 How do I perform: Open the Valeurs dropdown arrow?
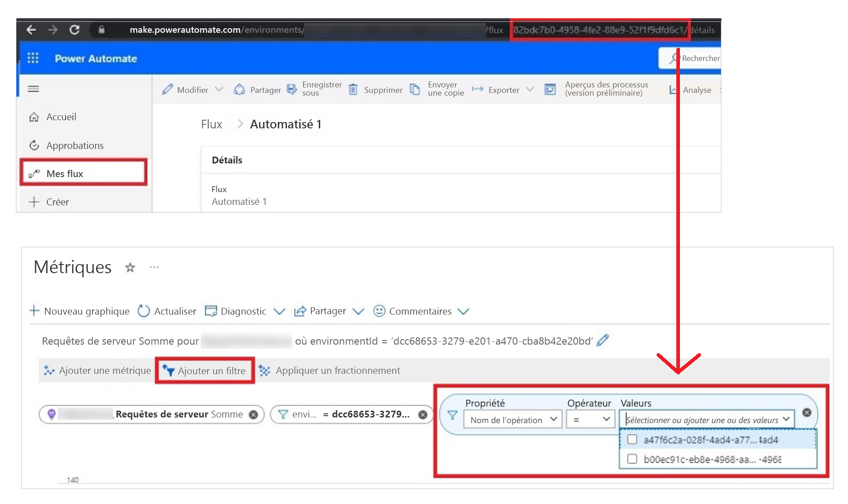coord(786,419)
